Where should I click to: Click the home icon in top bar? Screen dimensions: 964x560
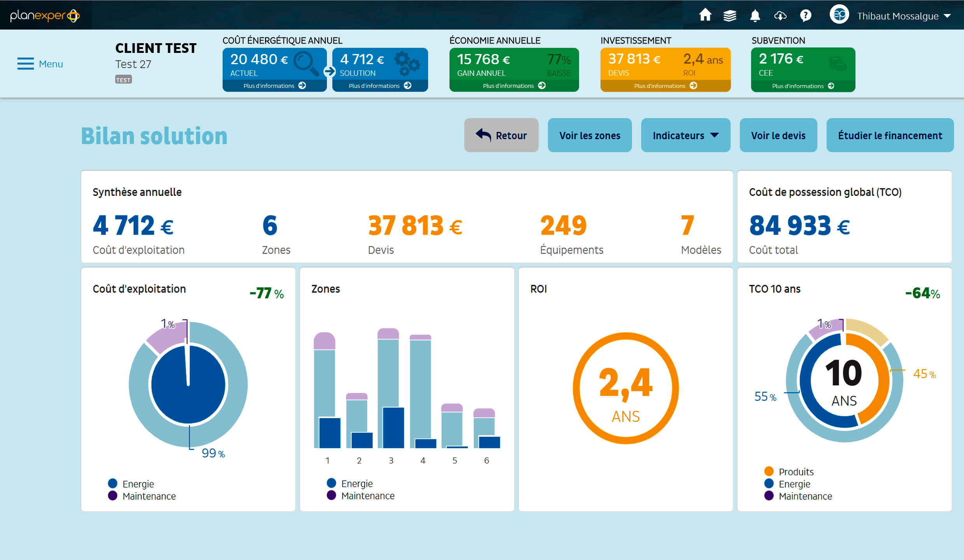pos(705,16)
